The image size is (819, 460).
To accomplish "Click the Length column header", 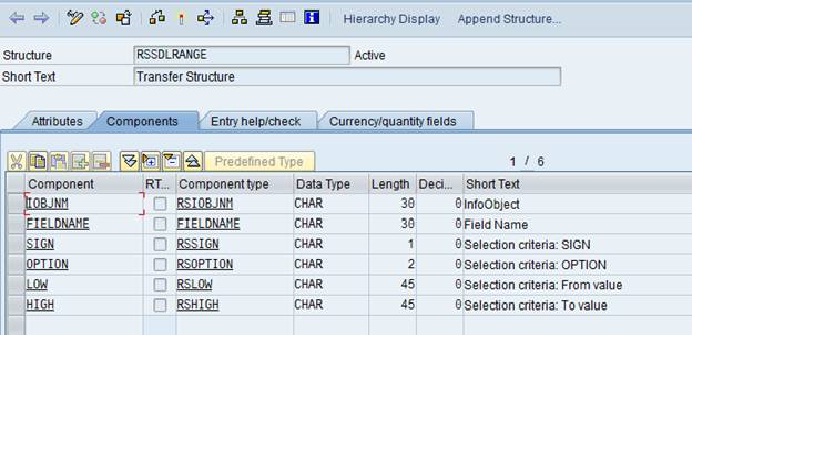I will (x=392, y=184).
